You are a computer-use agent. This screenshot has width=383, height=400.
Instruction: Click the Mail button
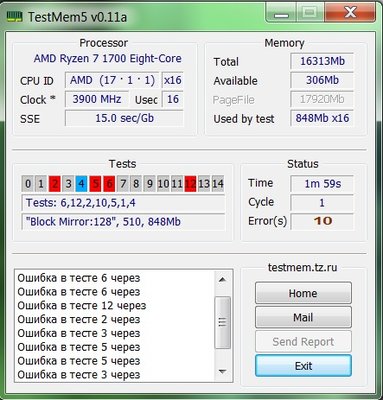click(x=303, y=317)
